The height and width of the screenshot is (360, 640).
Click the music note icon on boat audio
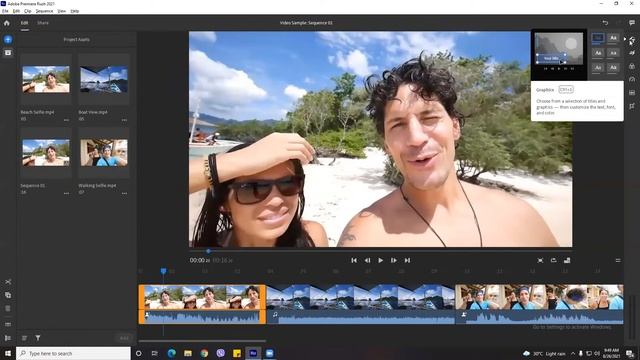[275, 315]
